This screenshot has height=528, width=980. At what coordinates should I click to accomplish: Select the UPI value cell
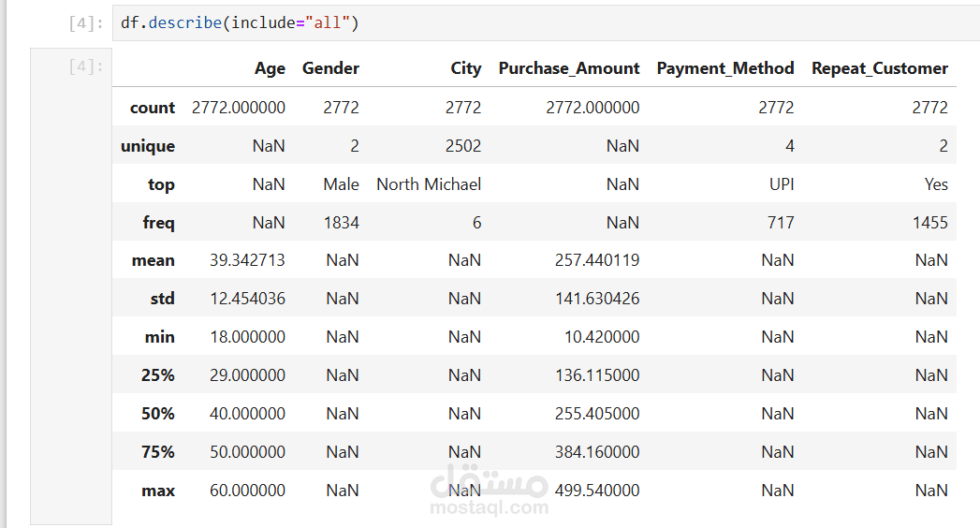782,184
